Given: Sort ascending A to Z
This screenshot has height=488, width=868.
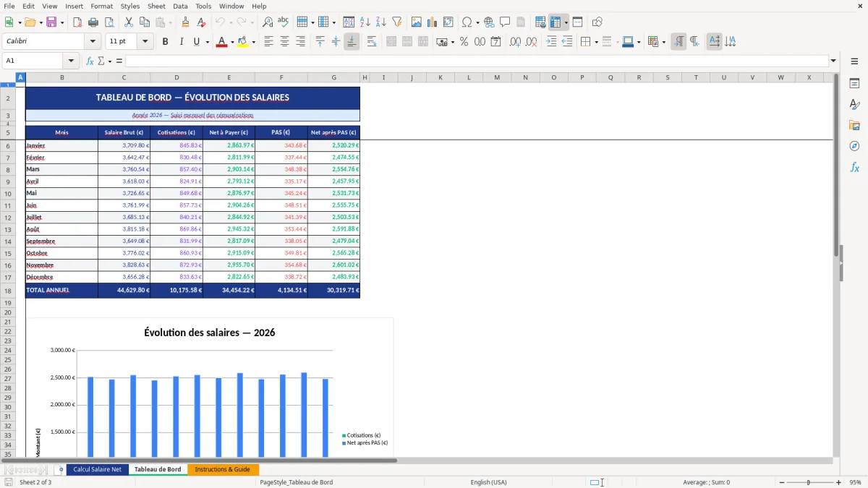Looking at the screenshot, I should pyautogui.click(x=365, y=22).
